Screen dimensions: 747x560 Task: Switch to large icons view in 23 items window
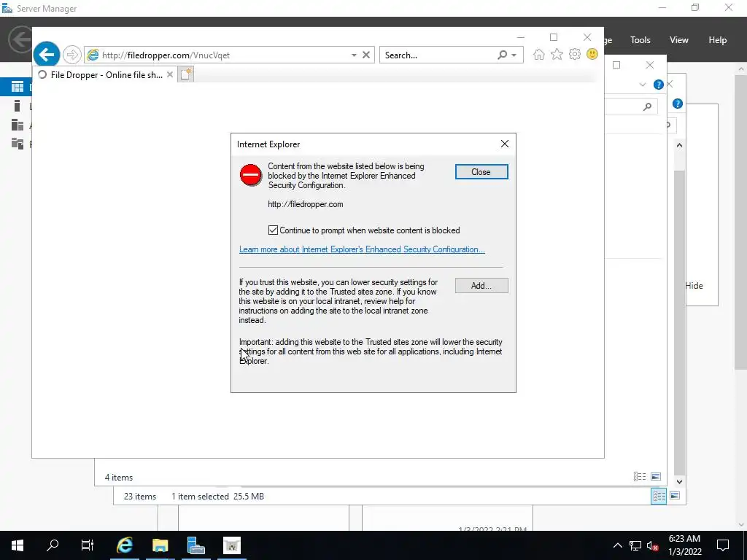tap(675, 496)
